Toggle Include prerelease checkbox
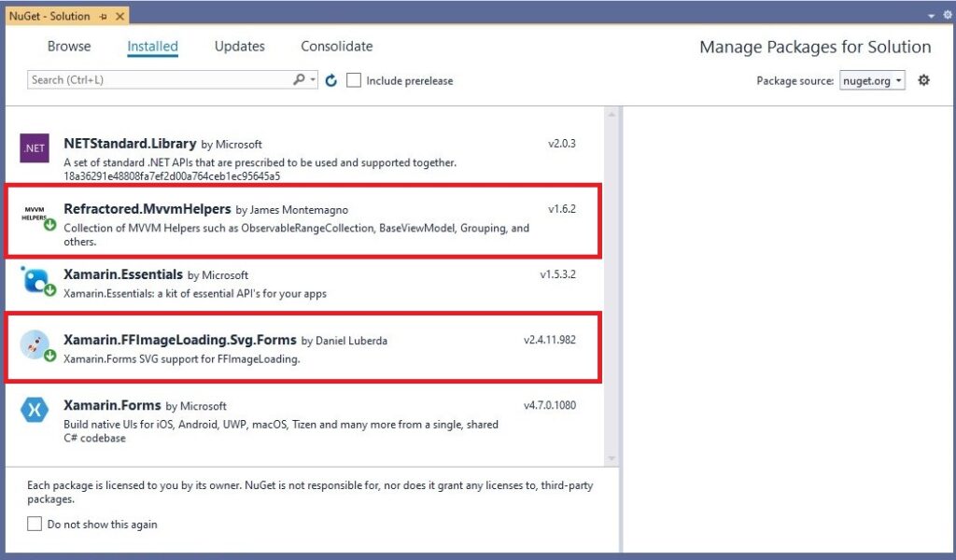The image size is (956, 560). 354,80
